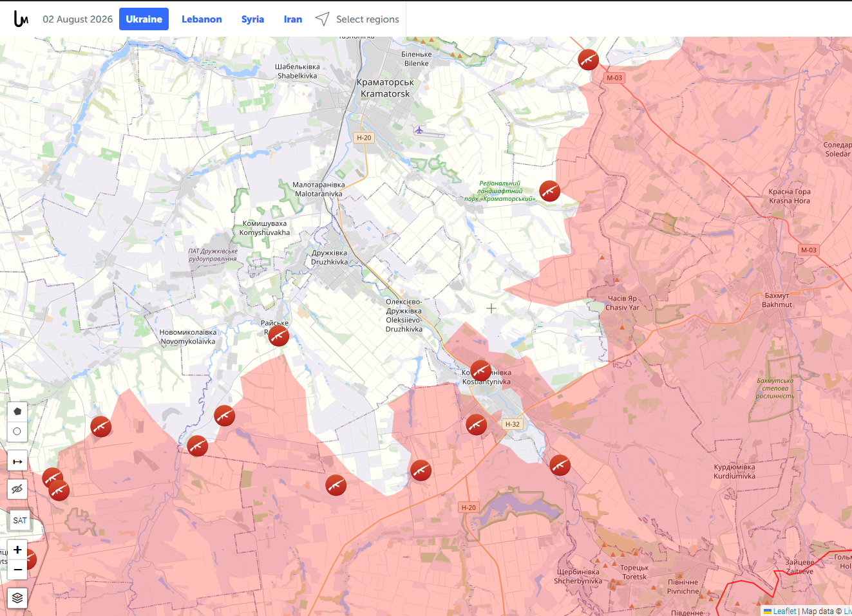
Task: Click the map center crosshair
Action: point(491,308)
